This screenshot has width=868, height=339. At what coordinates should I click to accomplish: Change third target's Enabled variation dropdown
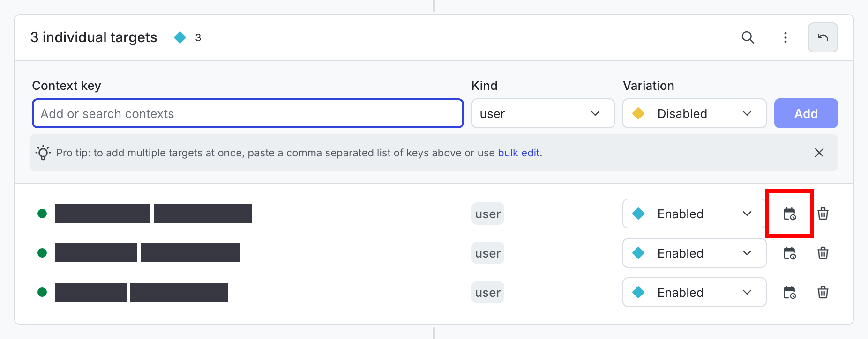[694, 293]
